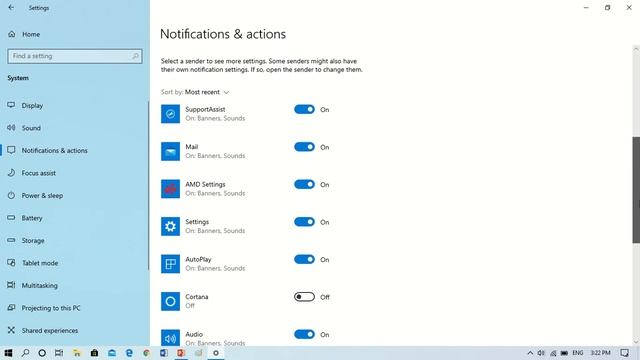640x360 pixels.
Task: Click the Audio speaker sender icon
Action: 170,338
